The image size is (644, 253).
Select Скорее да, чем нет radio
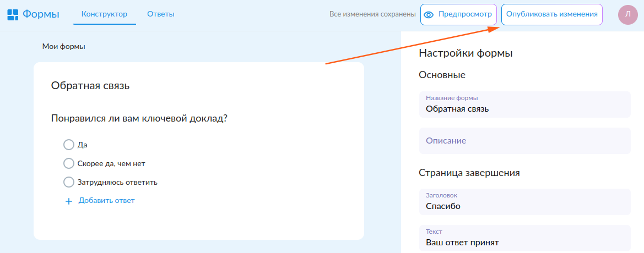tap(69, 163)
